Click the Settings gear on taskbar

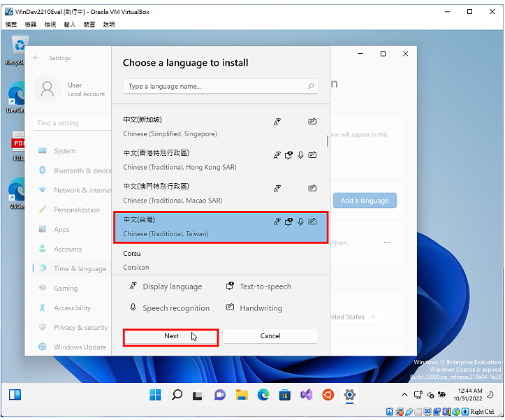349,395
